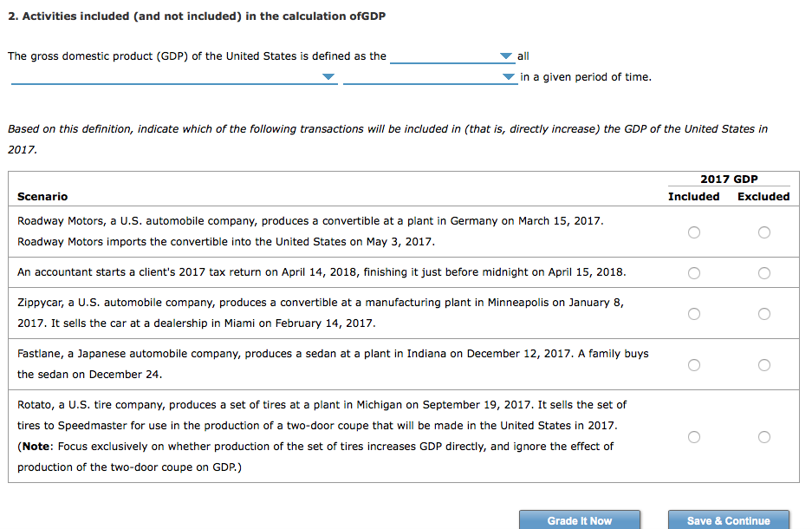Set Fastlane sedan scenario to Included

tap(693, 365)
